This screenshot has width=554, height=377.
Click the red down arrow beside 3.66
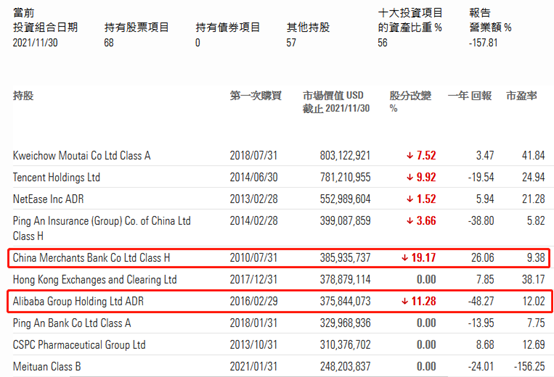pos(410,221)
